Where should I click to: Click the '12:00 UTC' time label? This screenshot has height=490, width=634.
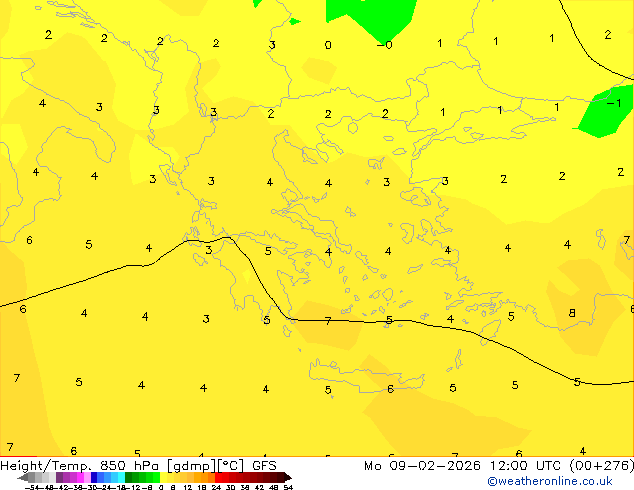pyautogui.click(x=525, y=466)
